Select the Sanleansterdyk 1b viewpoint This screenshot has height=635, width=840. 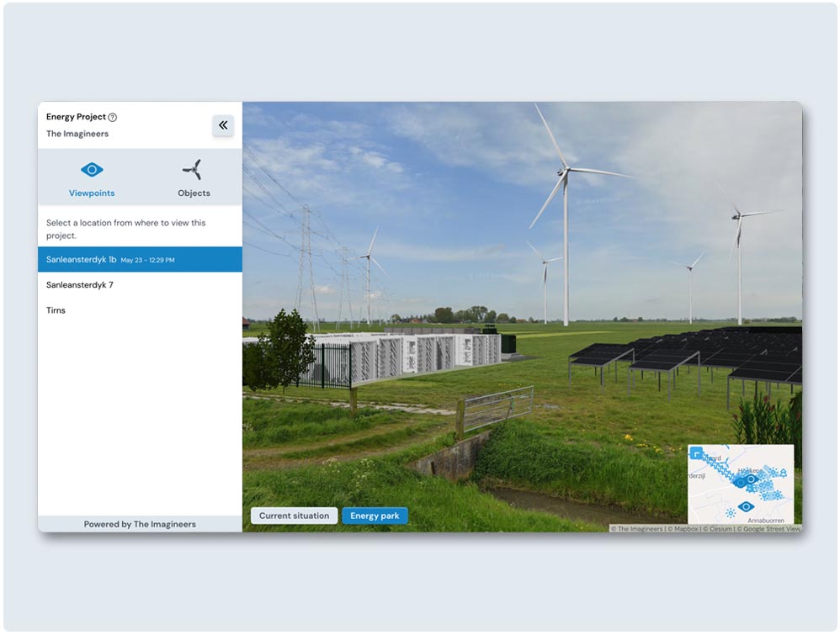point(140,259)
